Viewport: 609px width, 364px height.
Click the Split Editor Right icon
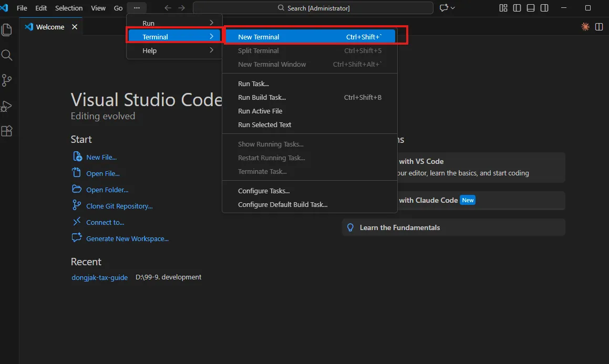599,27
